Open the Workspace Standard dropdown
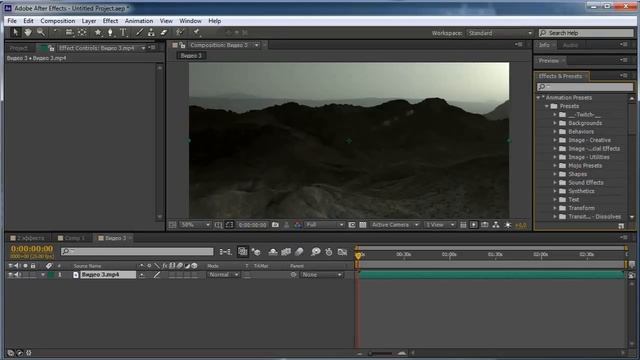The image size is (640, 360). [x=500, y=33]
